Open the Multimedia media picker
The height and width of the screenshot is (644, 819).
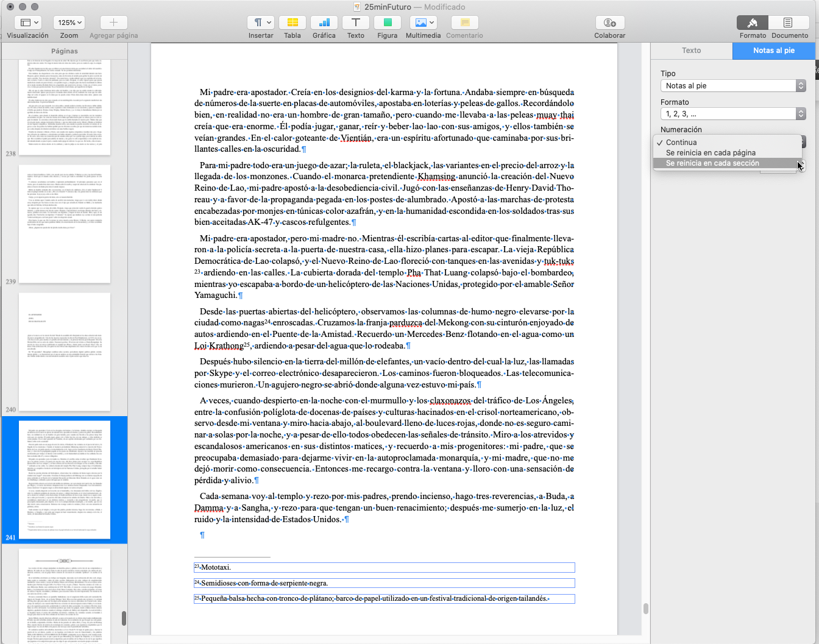pos(423,23)
